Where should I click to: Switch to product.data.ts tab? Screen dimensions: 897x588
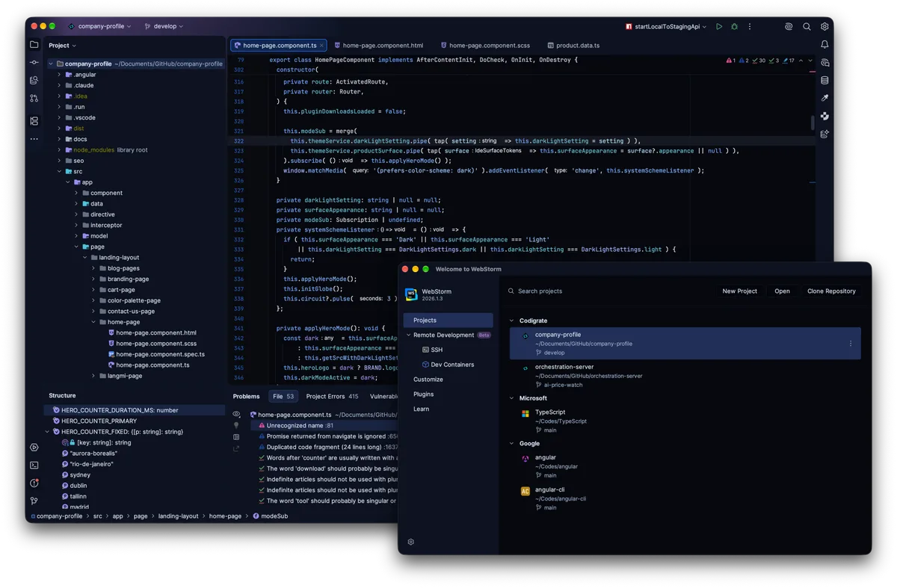coord(573,46)
